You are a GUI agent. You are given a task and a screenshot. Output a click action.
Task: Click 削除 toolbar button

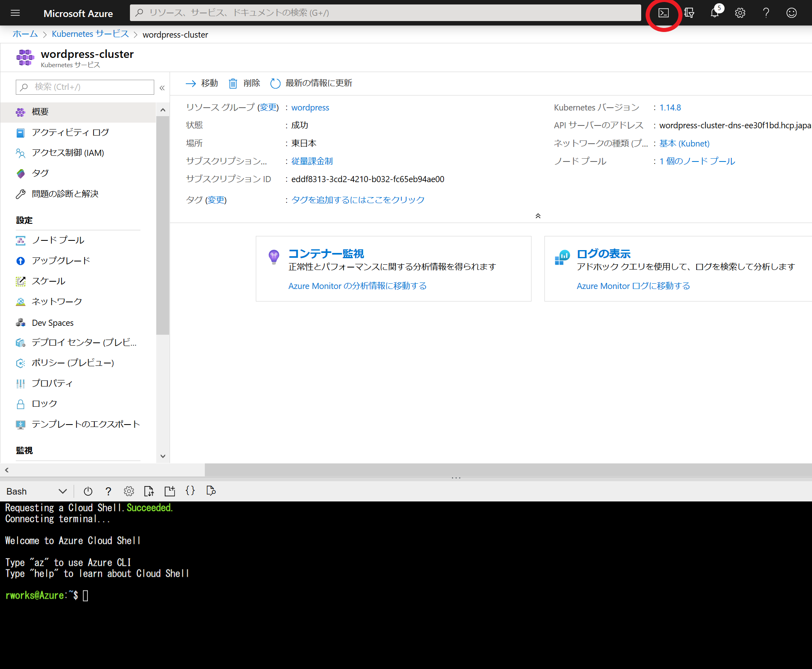point(244,83)
